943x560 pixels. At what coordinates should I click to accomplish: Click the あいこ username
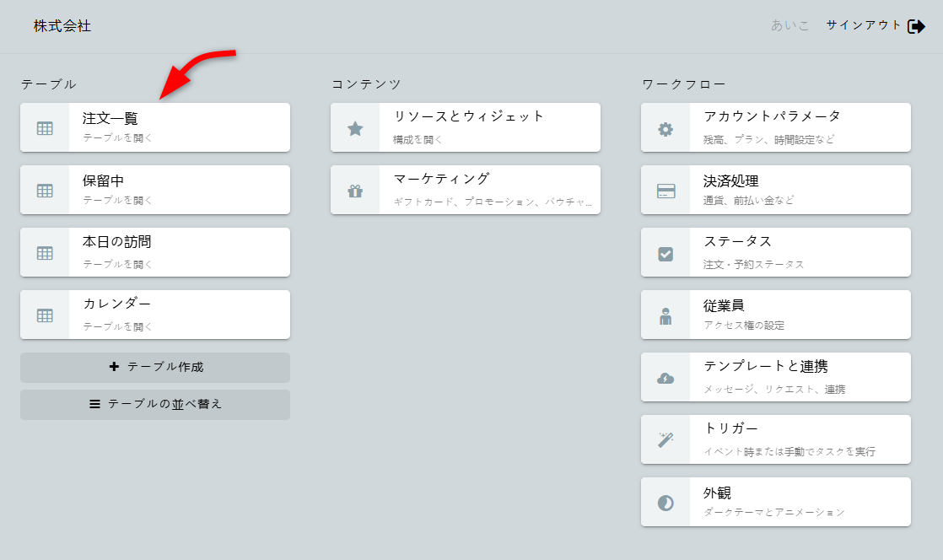point(789,25)
